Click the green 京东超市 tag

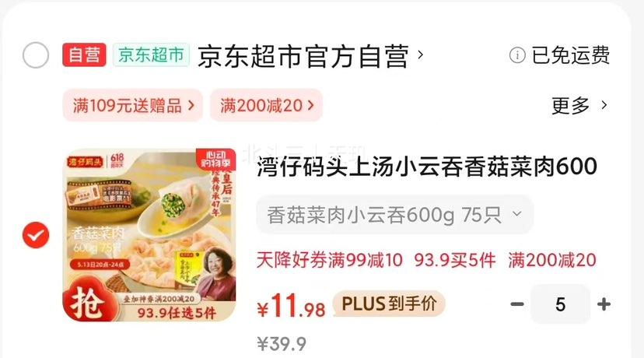point(151,54)
